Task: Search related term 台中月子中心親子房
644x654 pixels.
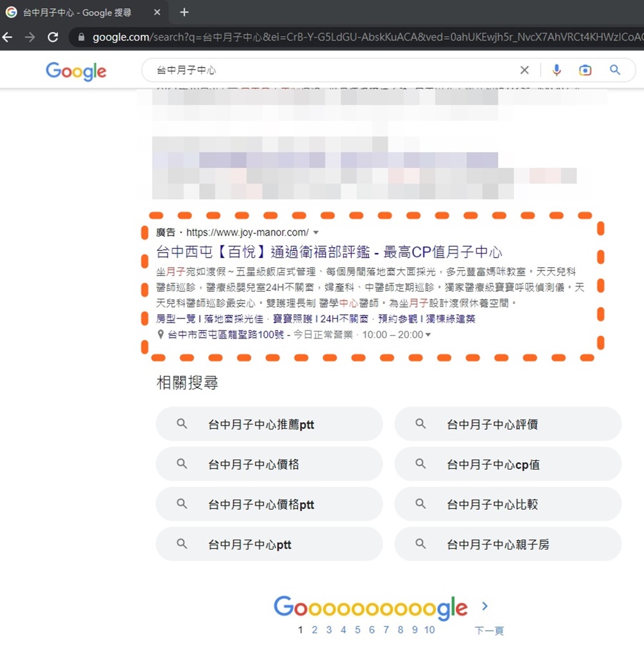Action: 508,544
